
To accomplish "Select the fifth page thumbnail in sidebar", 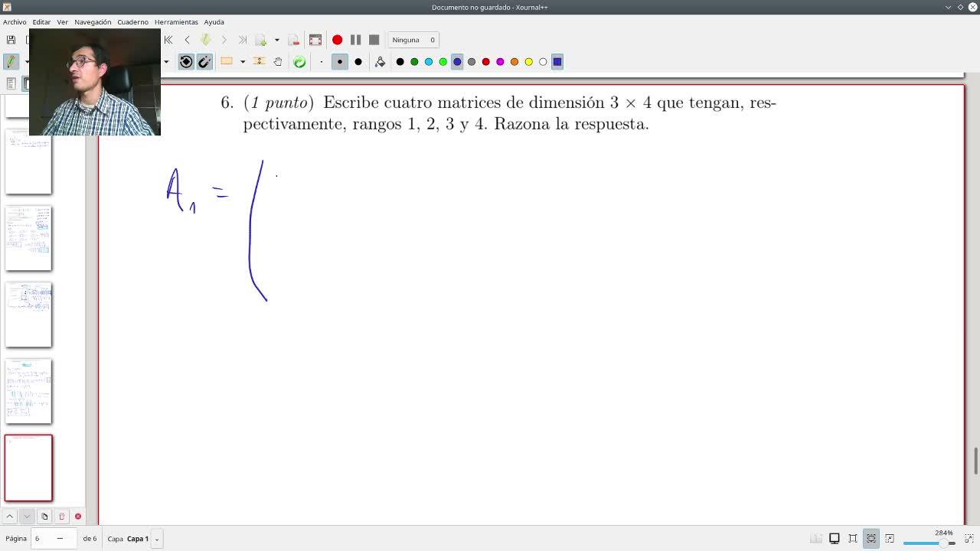I will [x=28, y=391].
